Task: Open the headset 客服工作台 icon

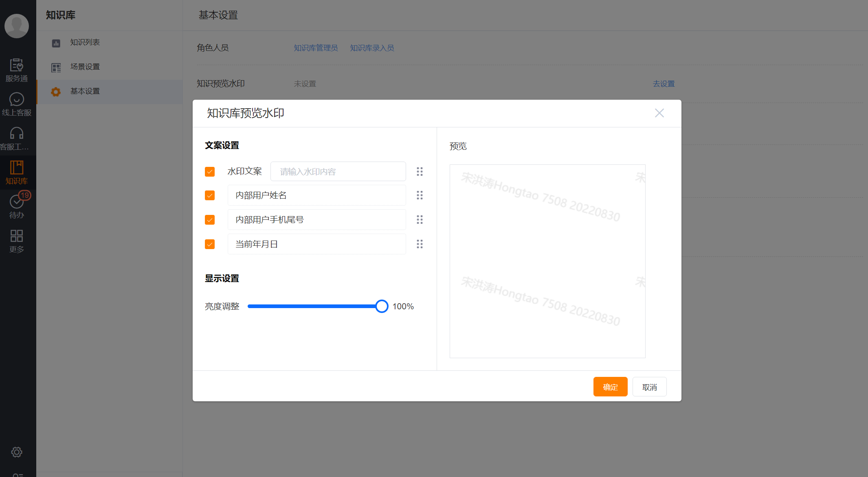Action: click(x=16, y=138)
